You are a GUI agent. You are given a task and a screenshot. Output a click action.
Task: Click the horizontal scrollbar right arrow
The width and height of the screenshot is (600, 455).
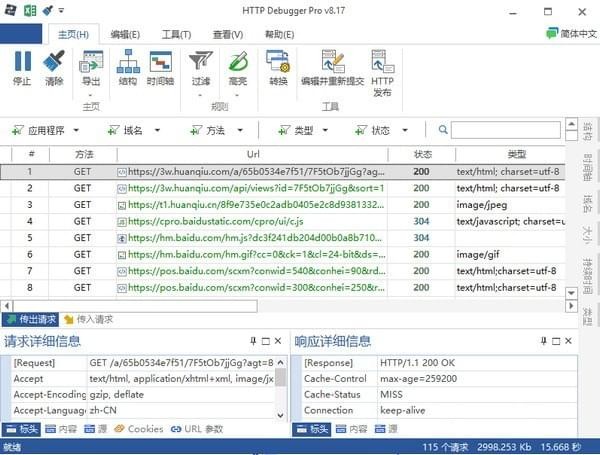571,306
